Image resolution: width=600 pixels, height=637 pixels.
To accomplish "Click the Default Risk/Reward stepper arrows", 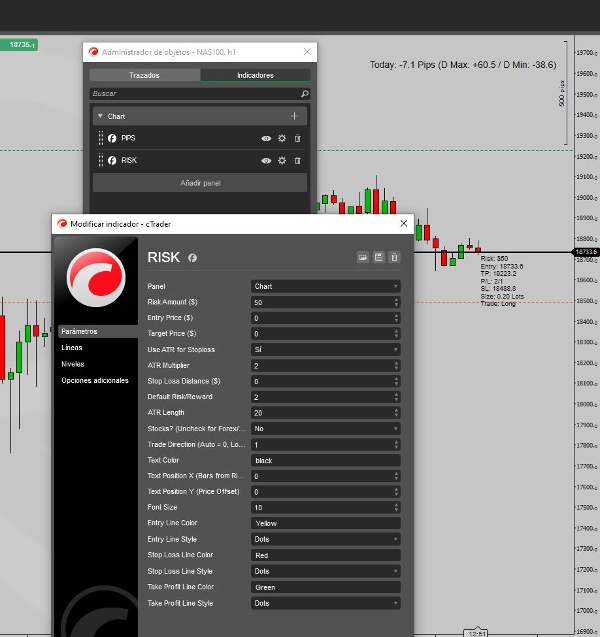I will coord(396,397).
